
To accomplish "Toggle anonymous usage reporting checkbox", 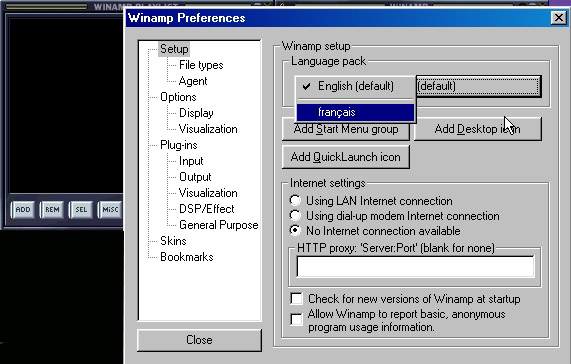I will click(296, 319).
